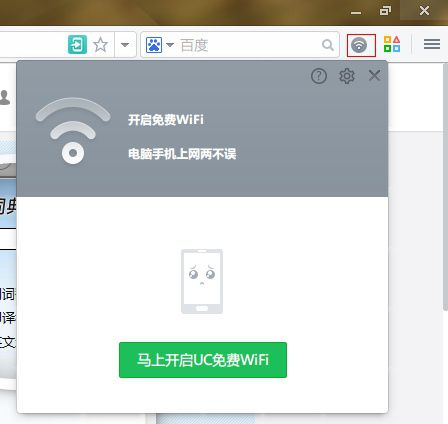Bookmark page with the star icon

coord(100,45)
